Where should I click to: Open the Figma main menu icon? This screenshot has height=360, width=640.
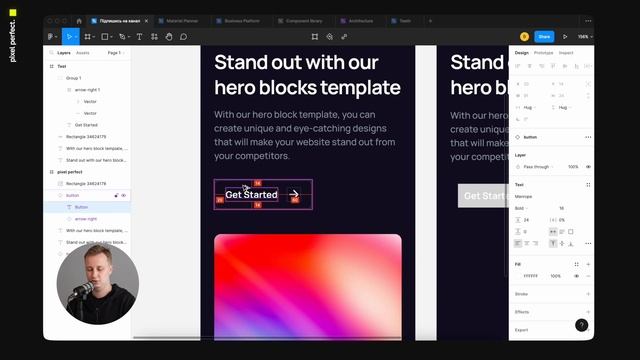tap(51, 37)
